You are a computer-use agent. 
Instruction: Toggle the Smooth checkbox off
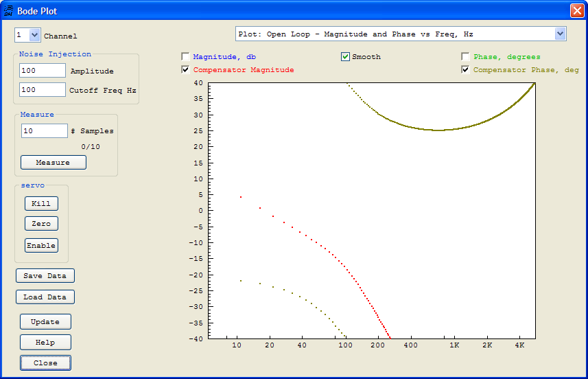[346, 57]
